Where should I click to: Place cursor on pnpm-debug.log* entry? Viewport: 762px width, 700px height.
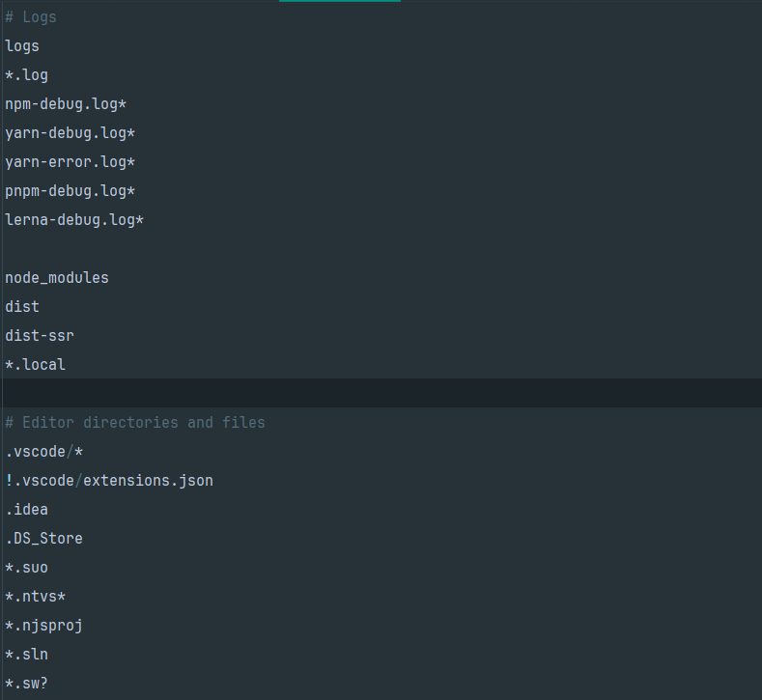70,191
